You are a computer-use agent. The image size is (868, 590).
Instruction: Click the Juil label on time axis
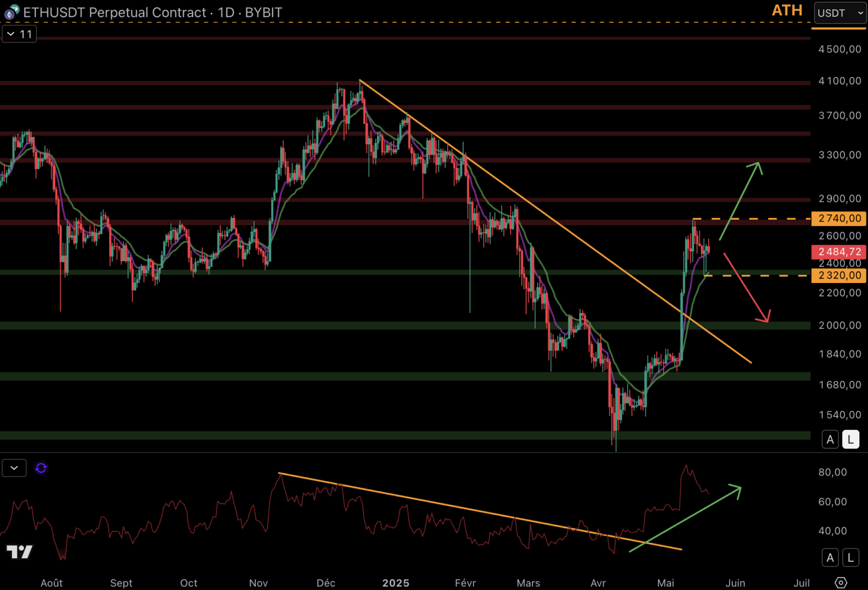click(x=801, y=583)
